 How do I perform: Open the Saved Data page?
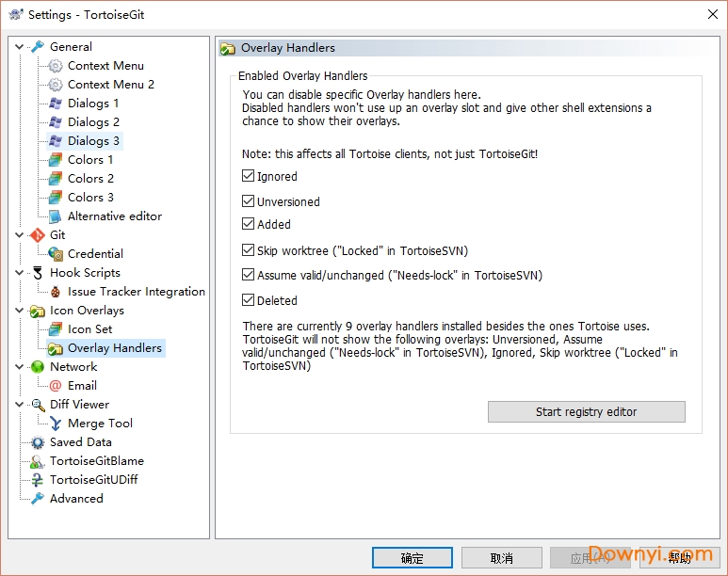click(81, 442)
